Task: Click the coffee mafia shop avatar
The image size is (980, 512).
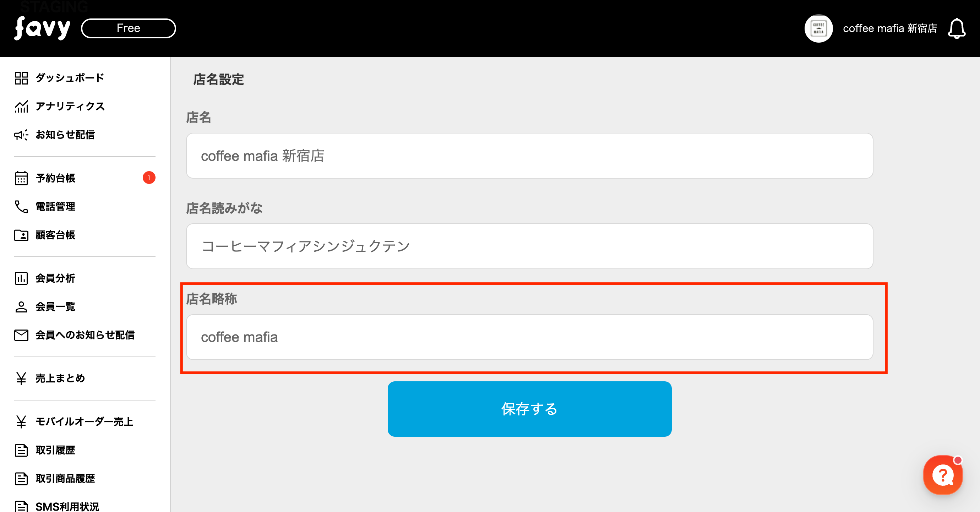Action: [818, 28]
